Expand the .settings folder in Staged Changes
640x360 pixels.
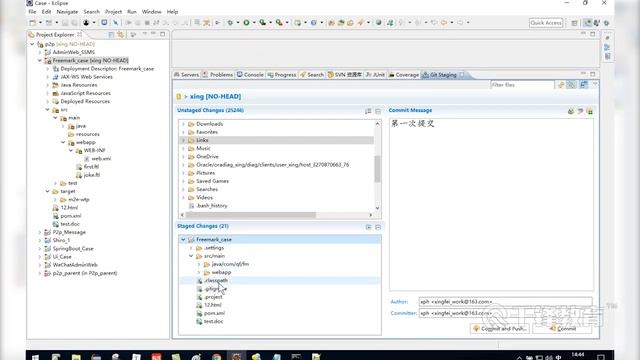[x=191, y=248]
